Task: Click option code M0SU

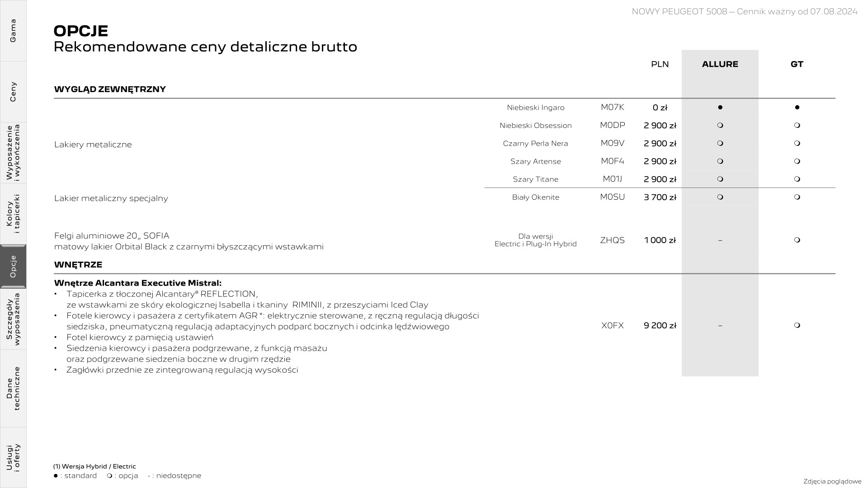Action: (x=613, y=197)
